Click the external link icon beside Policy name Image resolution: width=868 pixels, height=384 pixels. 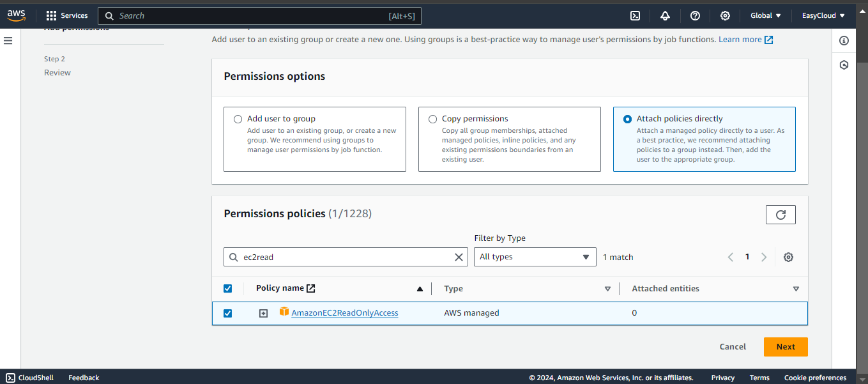tap(311, 288)
